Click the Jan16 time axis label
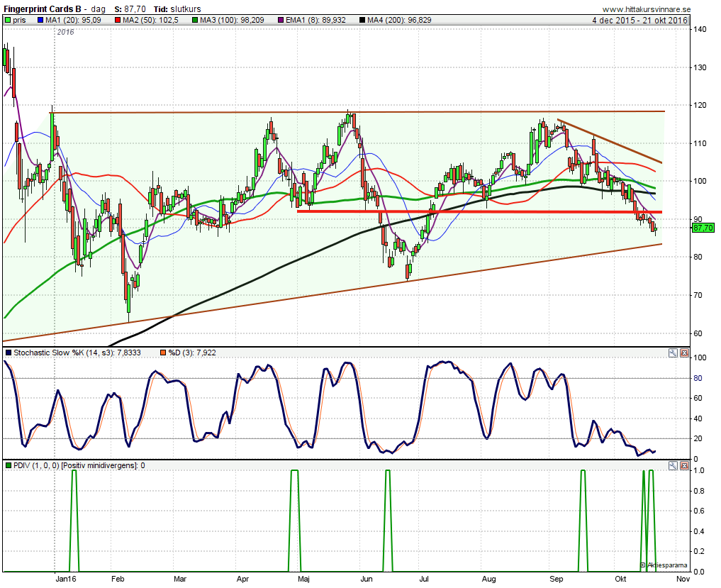Screen dimensions: 721x588 click(66, 579)
